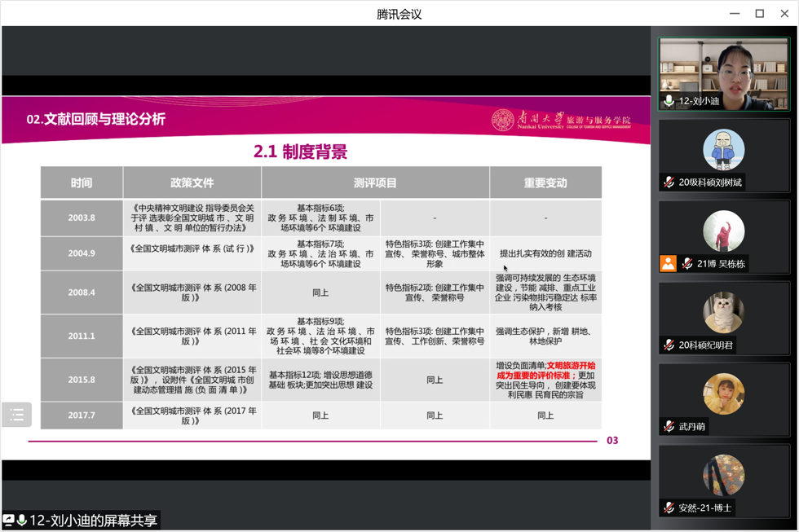This screenshot has width=799, height=532.
Task: Select the 12-刘小迪 video thumbnail
Action: [724, 72]
